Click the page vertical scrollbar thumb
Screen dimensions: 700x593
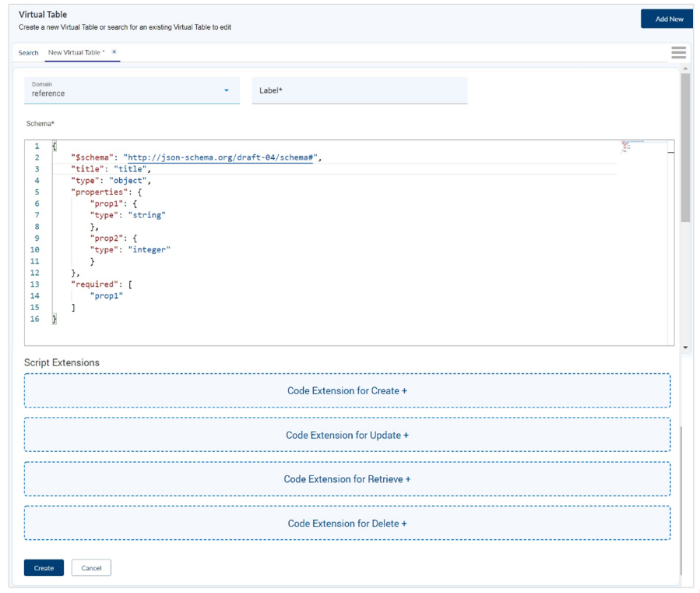tap(685, 148)
